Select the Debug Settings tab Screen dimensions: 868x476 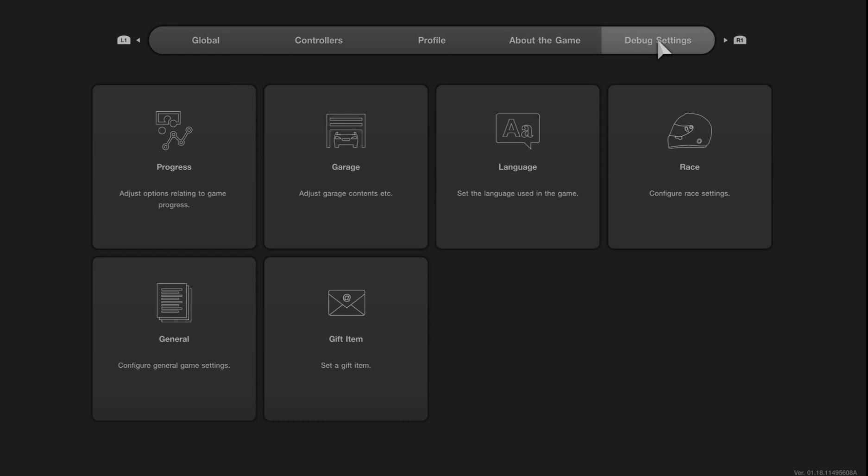pyautogui.click(x=658, y=40)
